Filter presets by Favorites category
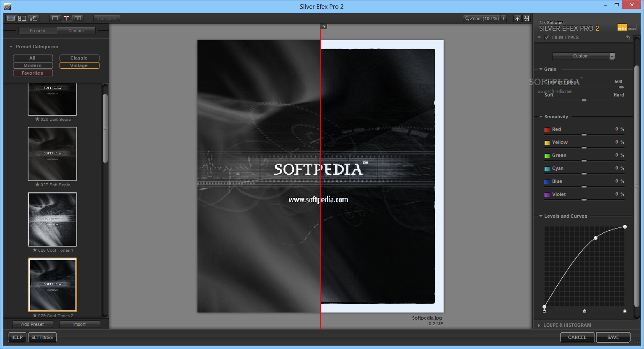The height and width of the screenshot is (349, 644). [33, 73]
